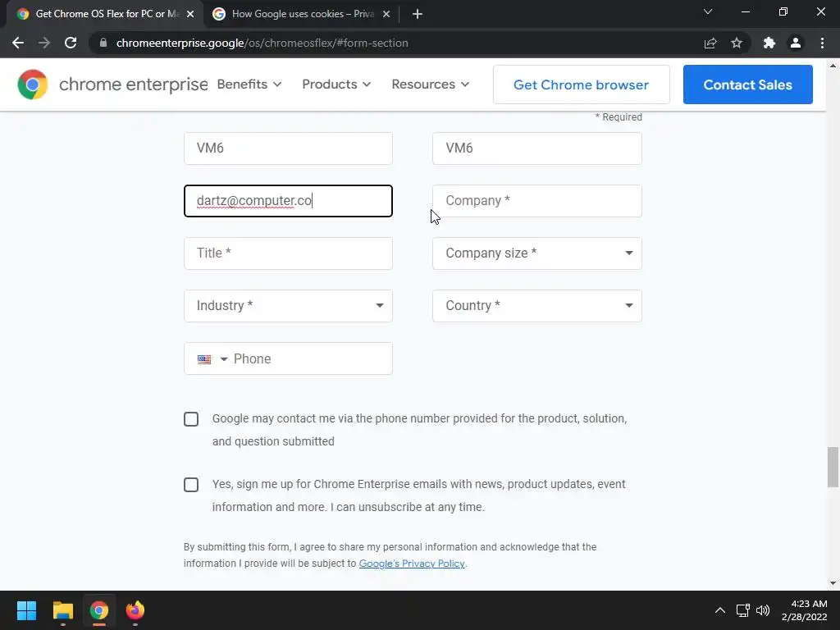Click the Company input field

tap(536, 201)
